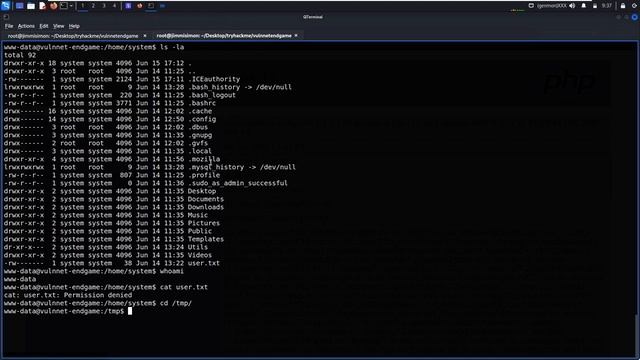Switch to workspace 2
640x360 pixels.
pyautogui.click(x=93, y=6)
